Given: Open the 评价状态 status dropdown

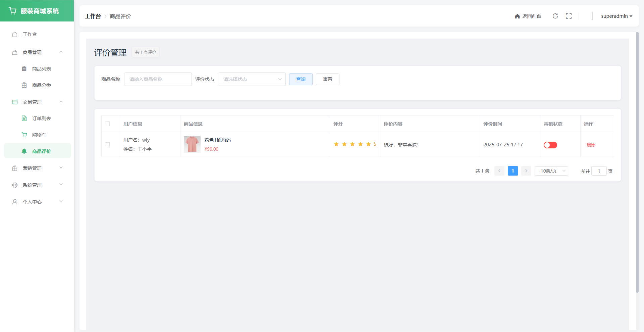Looking at the screenshot, I should (252, 79).
